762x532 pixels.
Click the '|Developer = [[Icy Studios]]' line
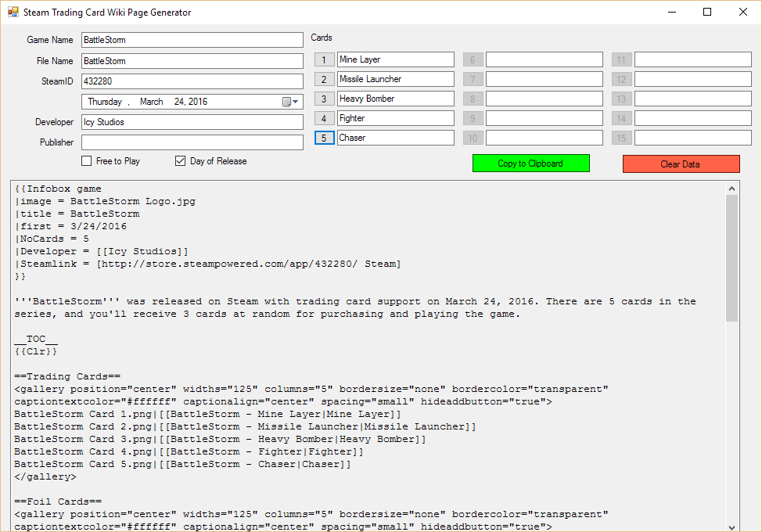click(x=102, y=251)
